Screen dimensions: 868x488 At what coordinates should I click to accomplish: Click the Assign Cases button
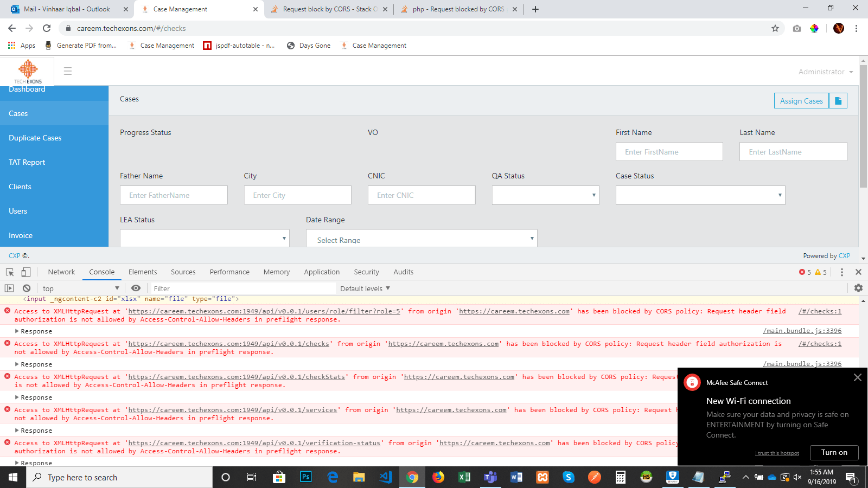801,100
